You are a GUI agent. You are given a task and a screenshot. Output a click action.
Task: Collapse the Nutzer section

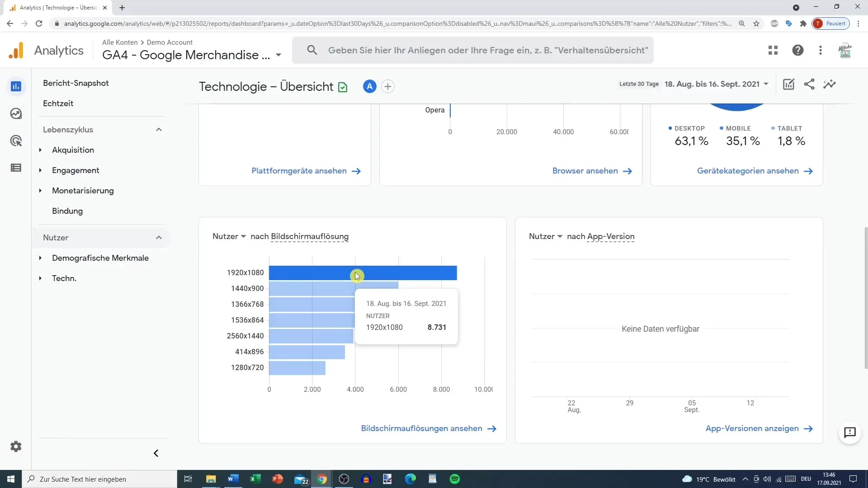159,238
